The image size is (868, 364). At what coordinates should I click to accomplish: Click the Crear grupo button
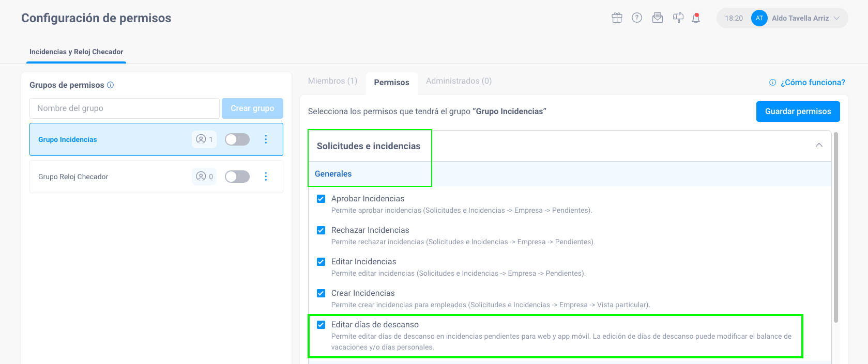tap(252, 108)
